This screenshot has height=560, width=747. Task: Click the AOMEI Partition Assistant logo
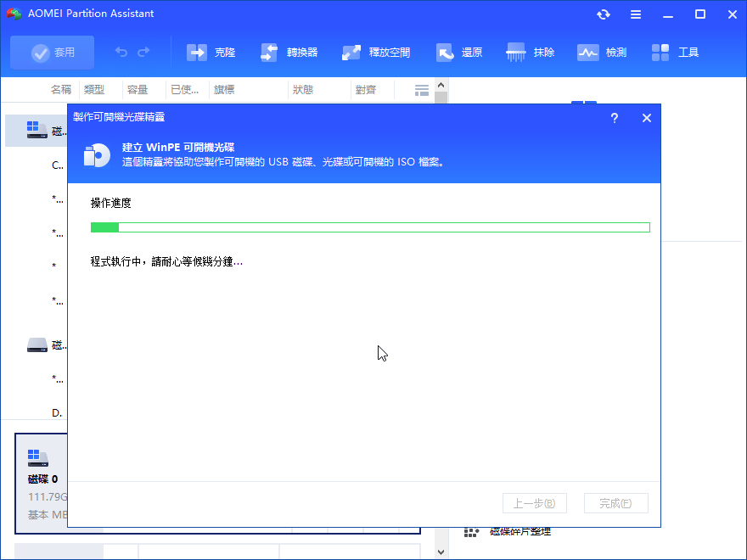[x=14, y=14]
